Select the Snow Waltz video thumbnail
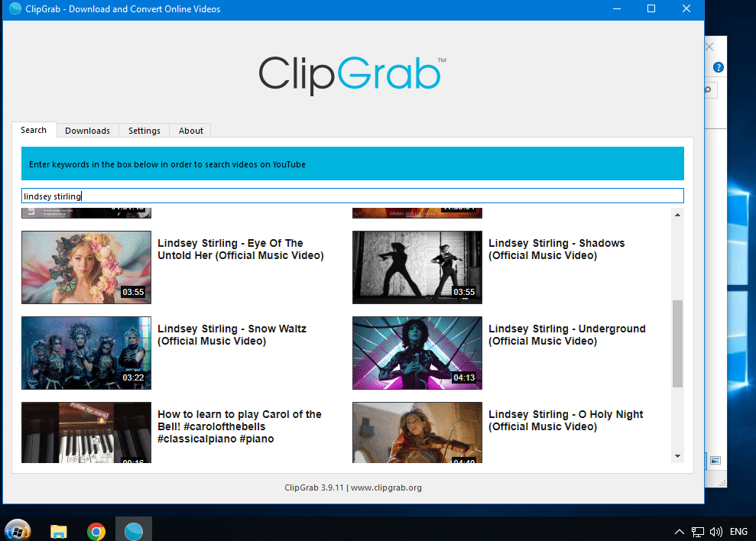The width and height of the screenshot is (756, 541). pos(86,353)
